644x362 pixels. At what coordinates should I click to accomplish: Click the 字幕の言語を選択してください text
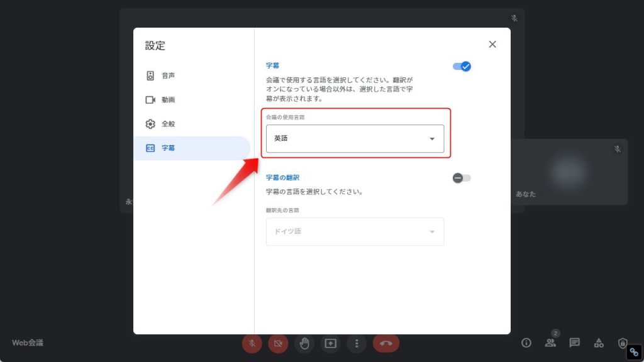314,192
